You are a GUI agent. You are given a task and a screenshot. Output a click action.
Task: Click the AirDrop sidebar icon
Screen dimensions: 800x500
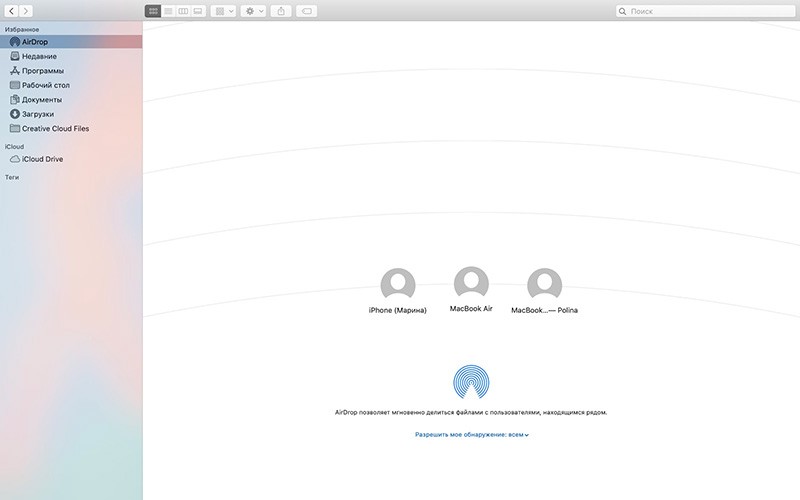click(15, 42)
